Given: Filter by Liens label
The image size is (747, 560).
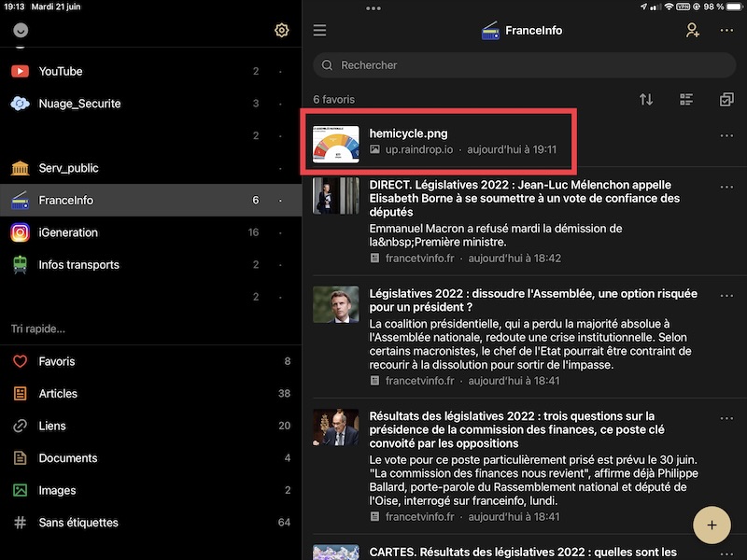Looking at the screenshot, I should [52, 426].
